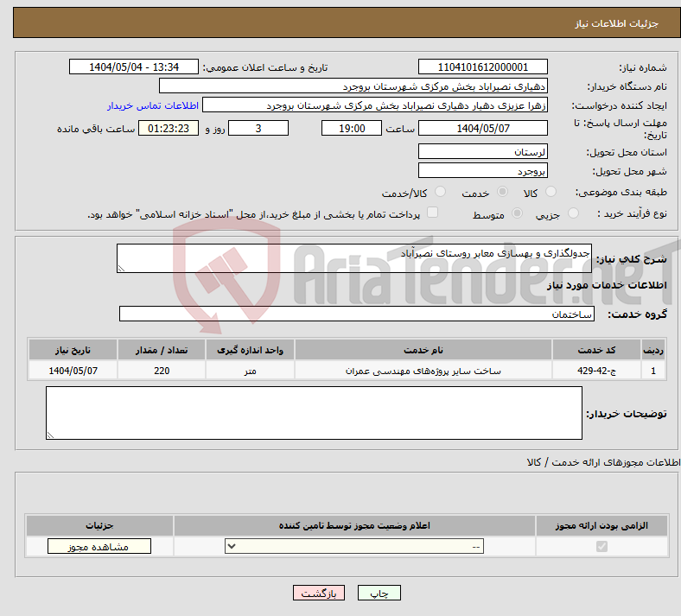Click the شماره نیاز number field
Viewport: 681px width, 616px height.
point(482,67)
